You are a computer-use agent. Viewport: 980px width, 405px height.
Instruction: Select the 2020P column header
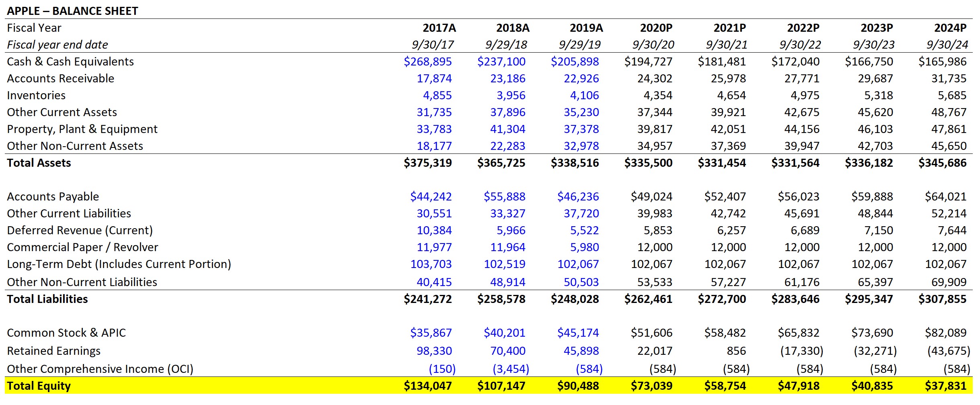(656, 28)
